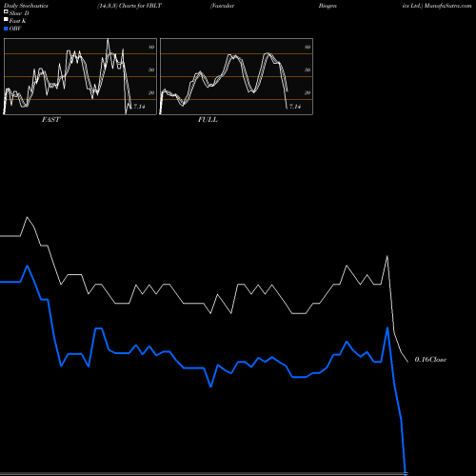Click the 'Slow D' legend text
Image resolution: width=476 pixels, height=476 pixels.
click(x=19, y=13)
